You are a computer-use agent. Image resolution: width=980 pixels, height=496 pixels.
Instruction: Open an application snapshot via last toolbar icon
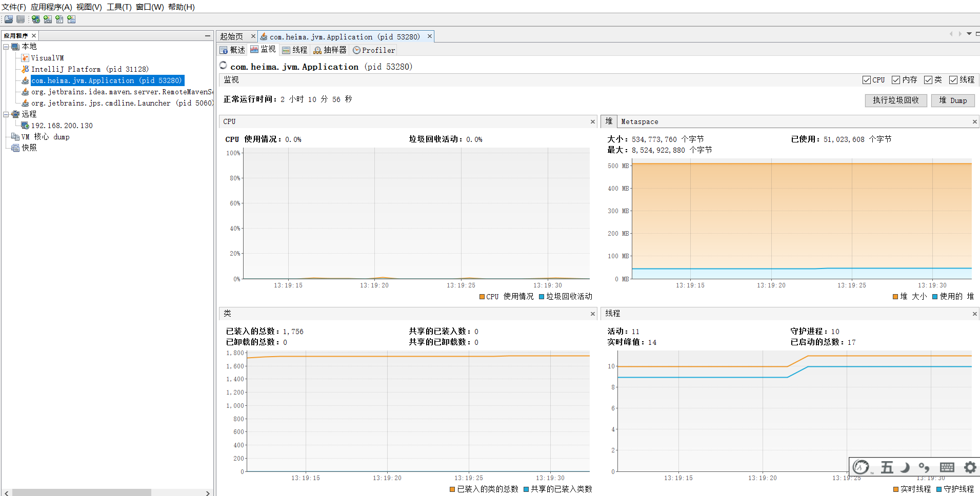71,19
